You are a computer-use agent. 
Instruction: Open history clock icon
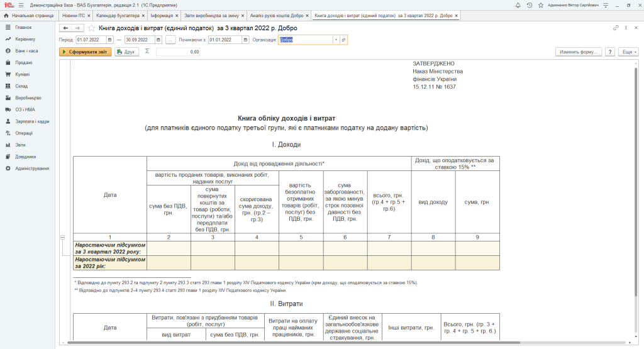pos(530,5)
